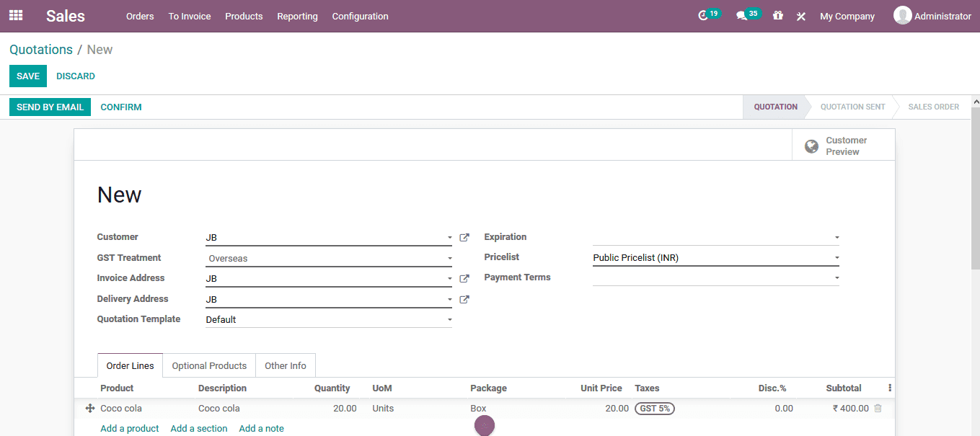The height and width of the screenshot is (436, 980).
Task: Open the Reporting menu
Action: [297, 16]
